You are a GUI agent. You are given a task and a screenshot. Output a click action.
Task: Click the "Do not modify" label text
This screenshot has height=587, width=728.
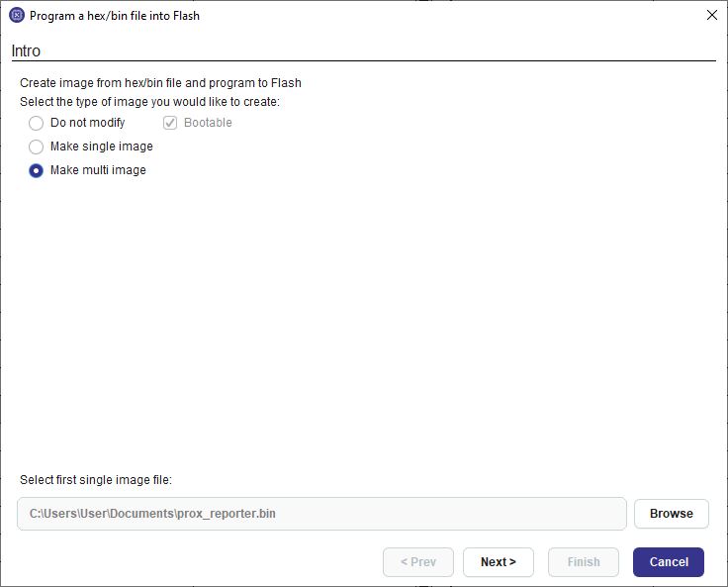pyautogui.click(x=88, y=123)
